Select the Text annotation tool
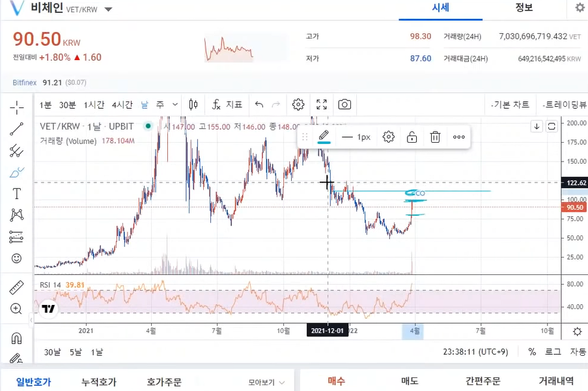The width and height of the screenshot is (588, 391). 16,194
